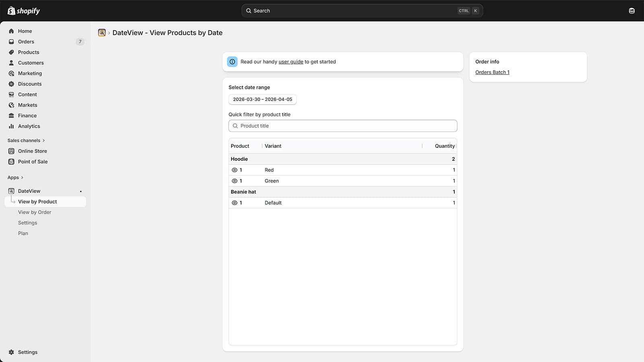Click the Hoodie total quantity 2
The image size is (644, 362).
coord(453,159)
